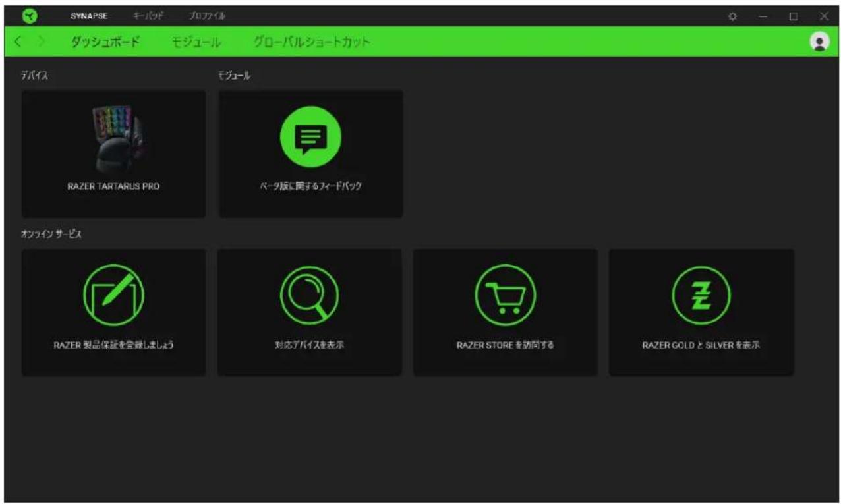Click the ベータ版に関するフィードバック label
The image size is (841, 504).
point(310,186)
